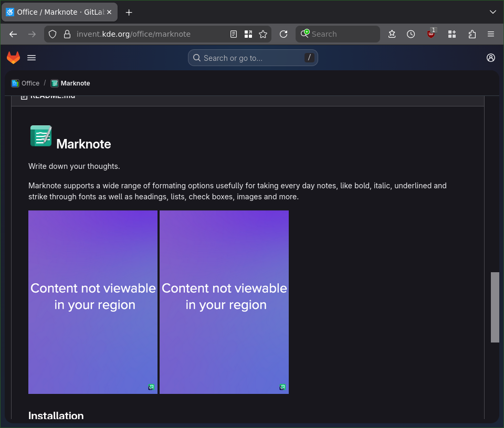Screen dimensions: 504x428
Task: Click the page vertical scrollbar thumb
Action: coord(495,307)
